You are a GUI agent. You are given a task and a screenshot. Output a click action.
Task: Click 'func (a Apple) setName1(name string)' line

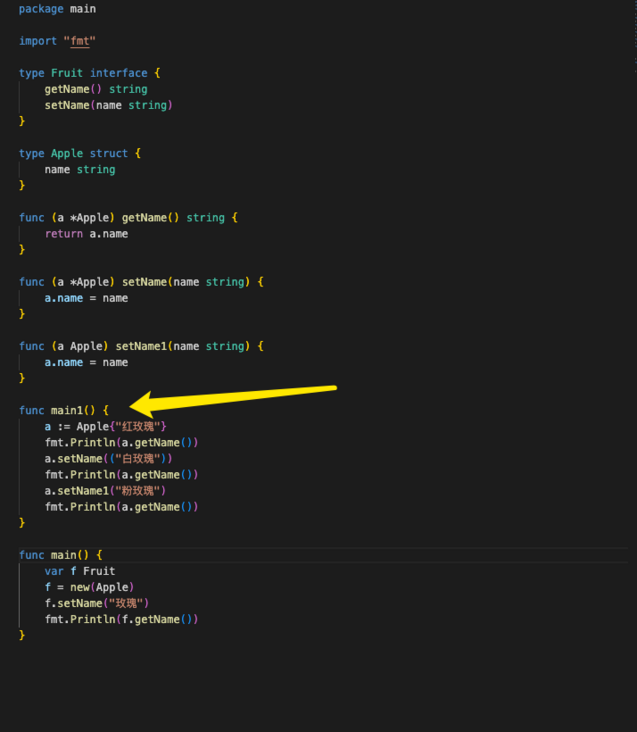click(141, 346)
